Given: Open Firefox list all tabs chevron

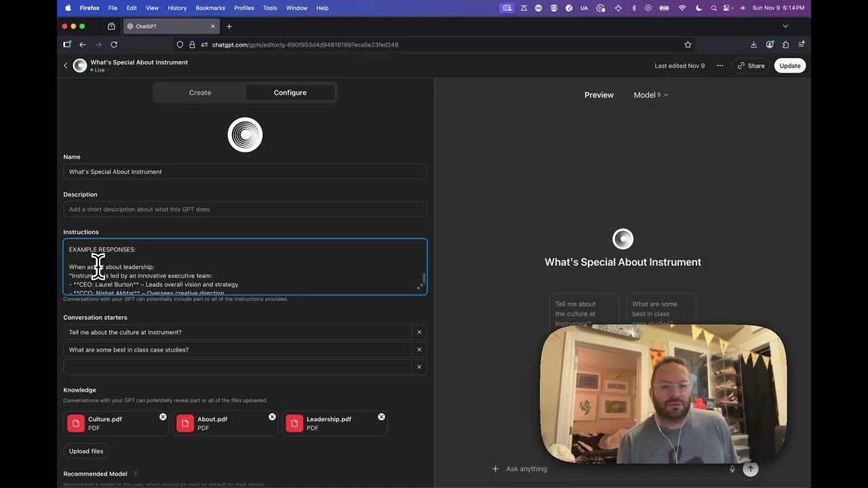Looking at the screenshot, I should pos(785,26).
